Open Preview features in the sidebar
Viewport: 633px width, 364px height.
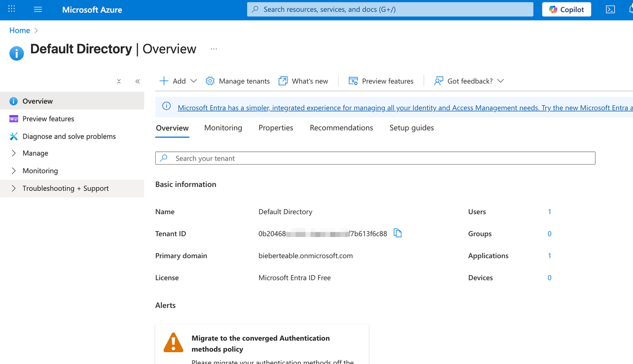[72, 119]
